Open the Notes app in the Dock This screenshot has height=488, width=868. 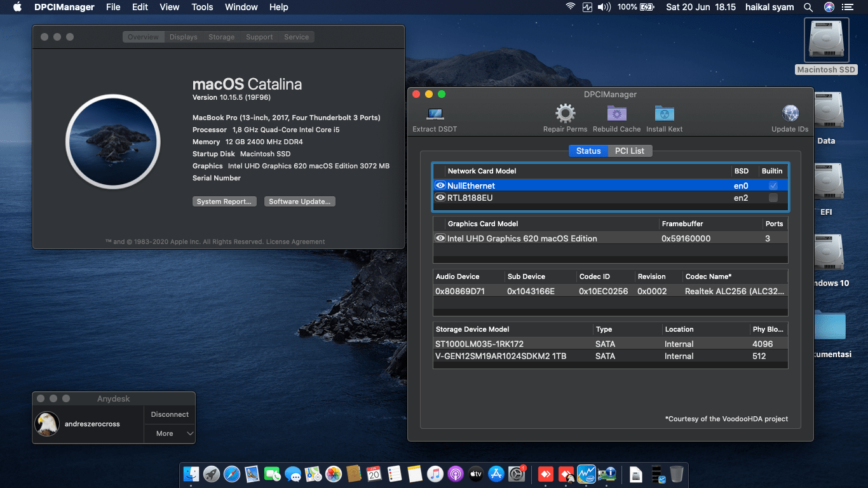pyautogui.click(x=415, y=473)
